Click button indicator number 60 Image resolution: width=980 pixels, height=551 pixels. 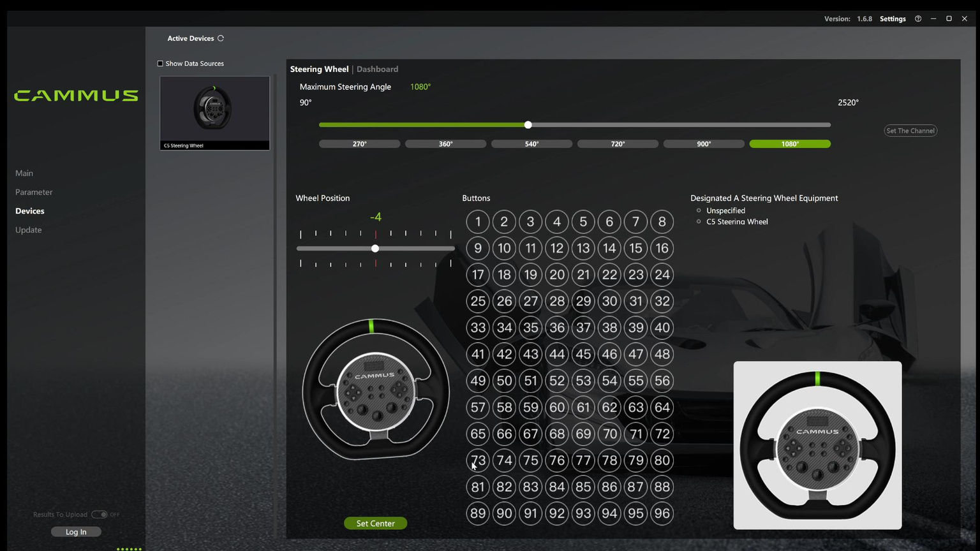click(x=557, y=408)
